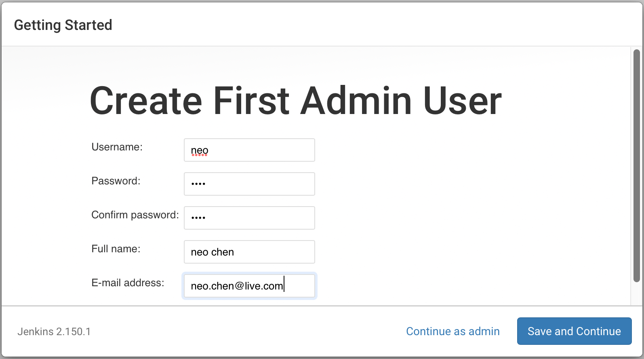Click the vertical scrollbar thumb

[x=636, y=165]
